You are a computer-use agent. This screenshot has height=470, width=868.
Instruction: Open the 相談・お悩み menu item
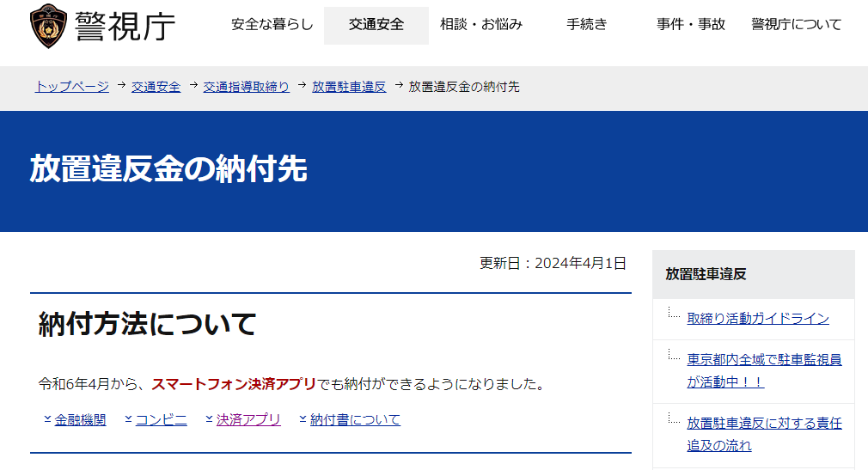tap(481, 25)
